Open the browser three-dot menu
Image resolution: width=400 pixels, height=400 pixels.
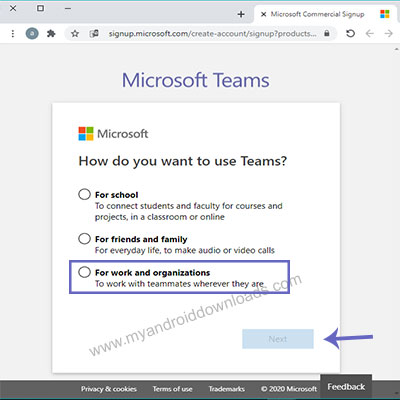13,34
